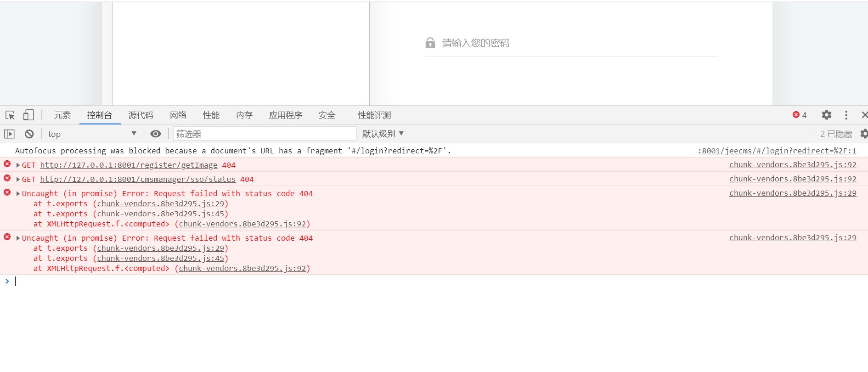Click the lock icon in password field
The image size is (868, 372).
tap(430, 43)
